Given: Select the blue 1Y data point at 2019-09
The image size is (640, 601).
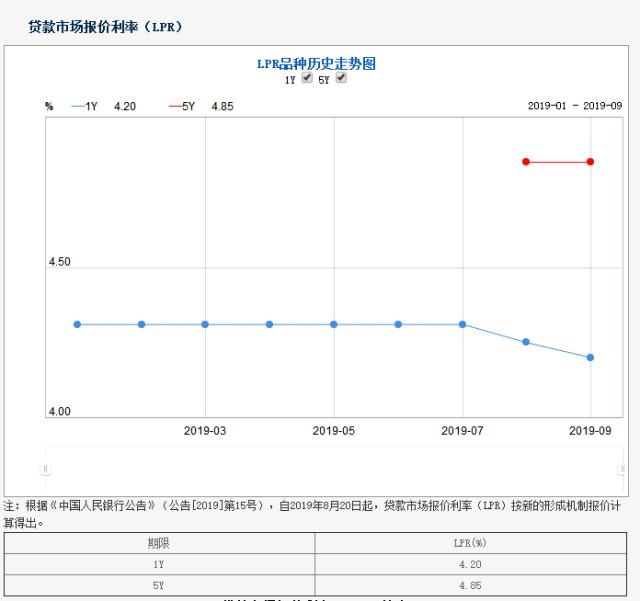Looking at the screenshot, I should (x=590, y=357).
